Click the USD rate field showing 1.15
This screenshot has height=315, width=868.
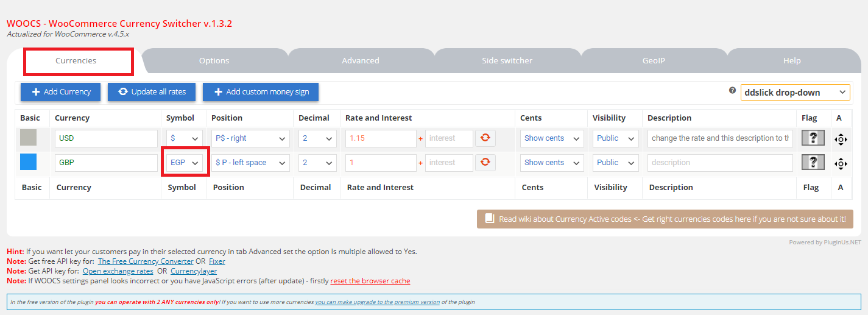point(381,138)
